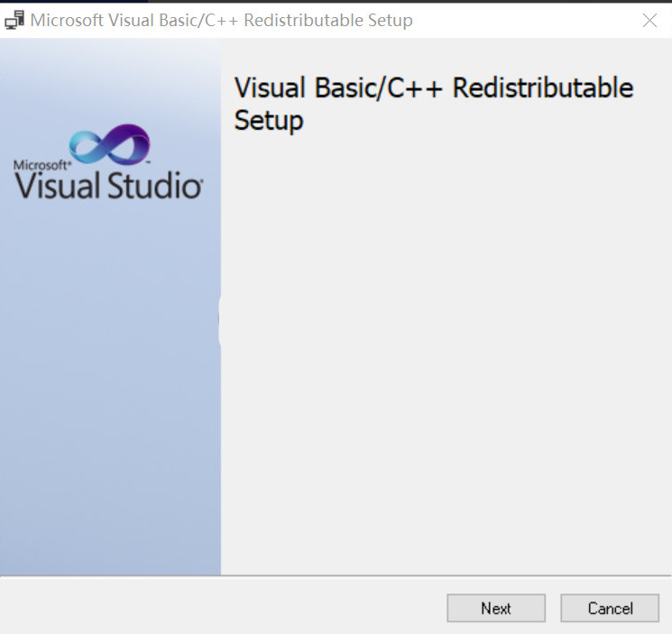
Task: Close the Redistributable Setup window
Action: coord(649,20)
